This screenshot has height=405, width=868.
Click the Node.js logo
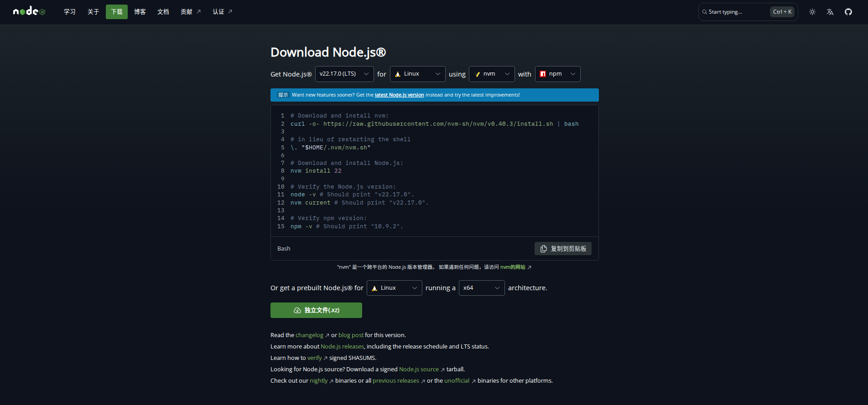click(x=29, y=11)
